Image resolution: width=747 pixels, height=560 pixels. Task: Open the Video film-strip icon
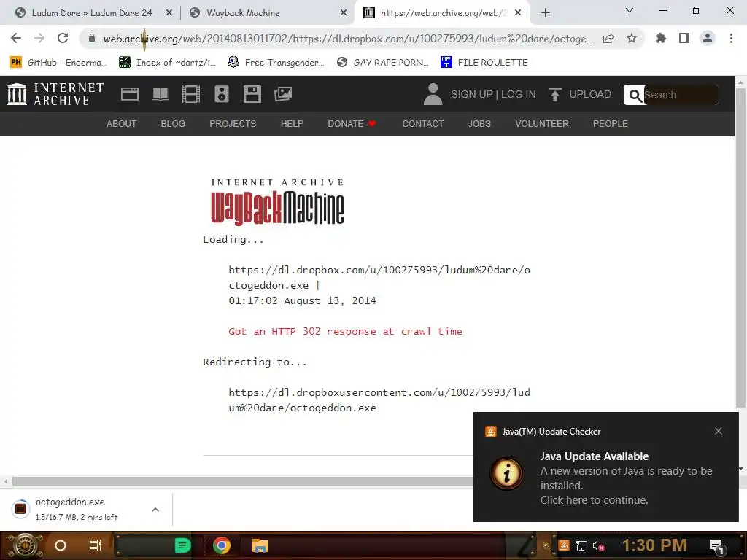pos(190,94)
